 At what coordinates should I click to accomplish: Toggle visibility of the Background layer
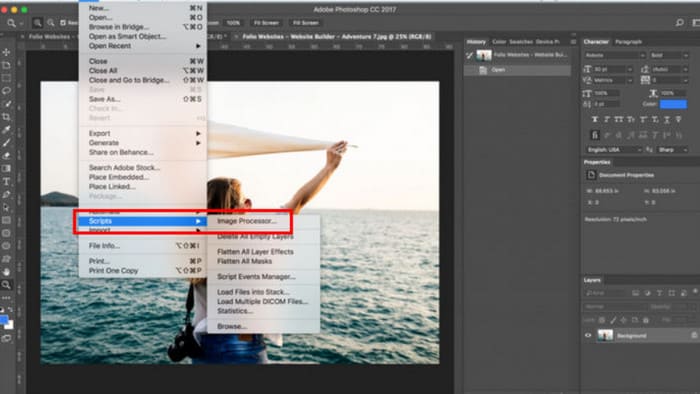click(588, 336)
